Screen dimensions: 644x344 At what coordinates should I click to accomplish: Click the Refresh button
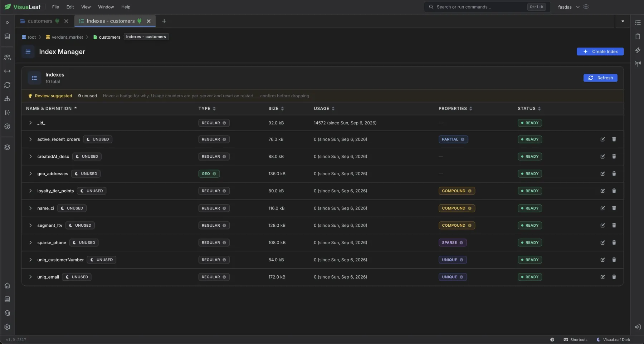[x=600, y=78]
